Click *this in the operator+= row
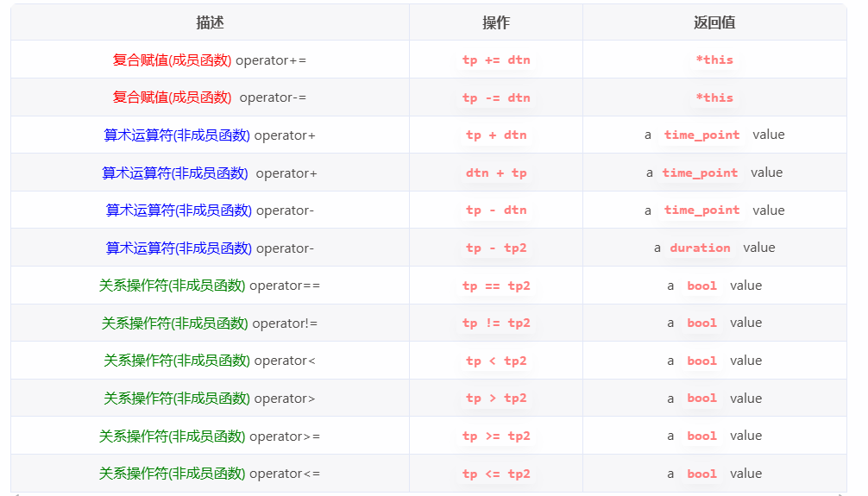Screen dimensions: 868x496 click(x=714, y=60)
